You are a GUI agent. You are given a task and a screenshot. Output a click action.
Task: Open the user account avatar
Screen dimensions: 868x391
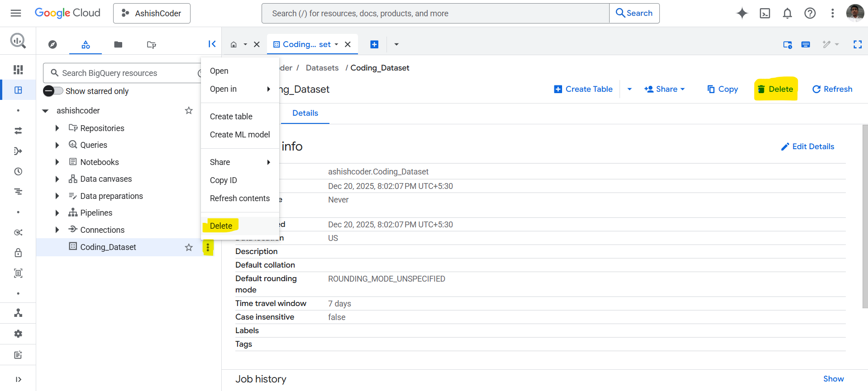[855, 13]
